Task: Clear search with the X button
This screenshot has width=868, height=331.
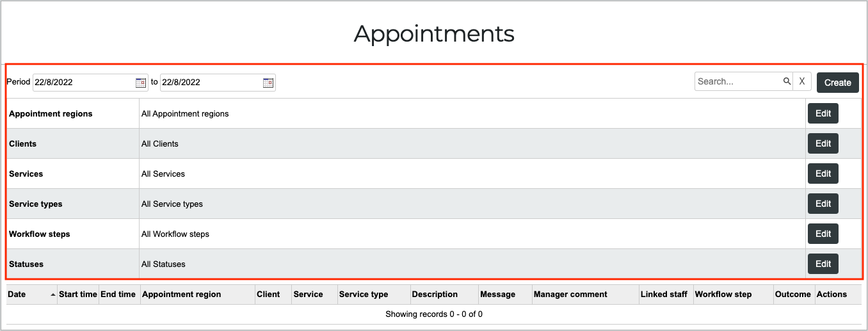Action: 802,81
